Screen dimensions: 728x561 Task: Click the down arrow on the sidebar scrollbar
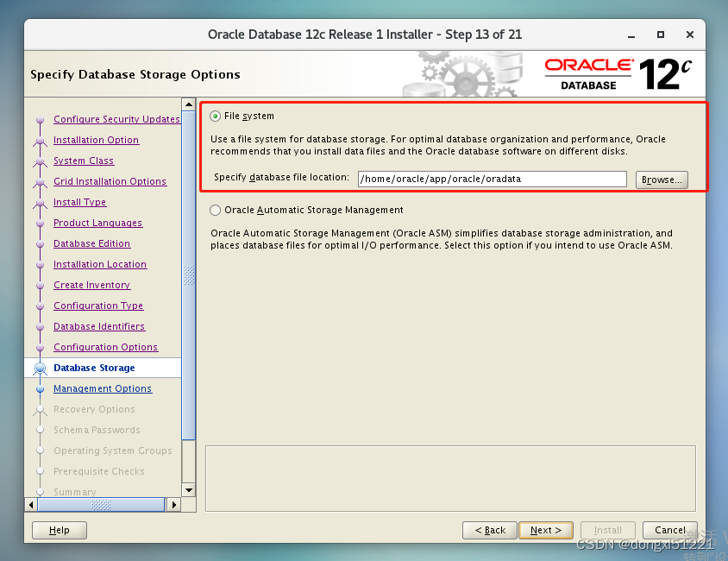[x=189, y=490]
